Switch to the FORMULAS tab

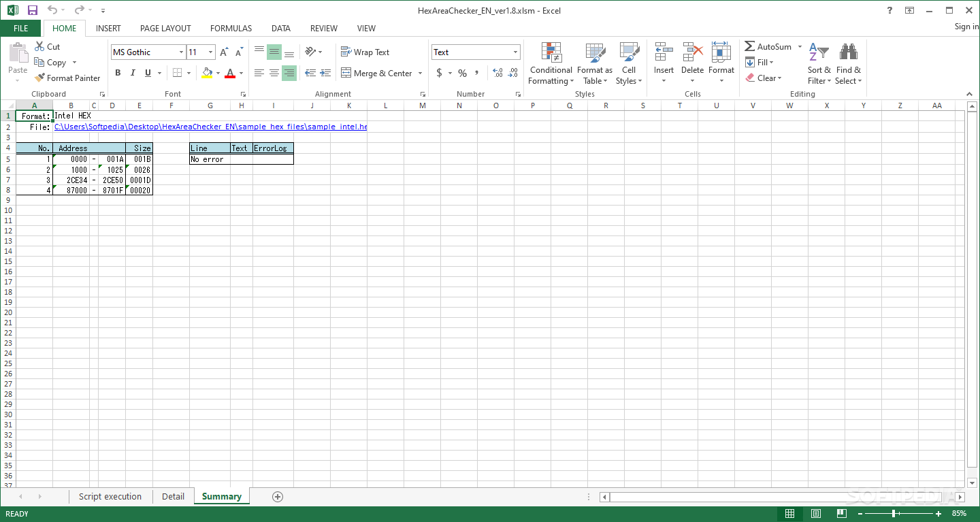[231, 29]
